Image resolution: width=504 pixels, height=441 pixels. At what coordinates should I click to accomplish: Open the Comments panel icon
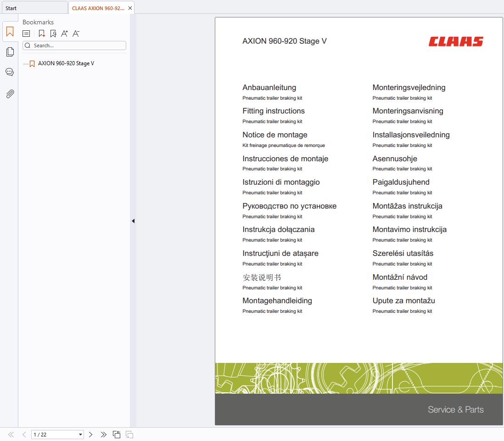coord(10,72)
